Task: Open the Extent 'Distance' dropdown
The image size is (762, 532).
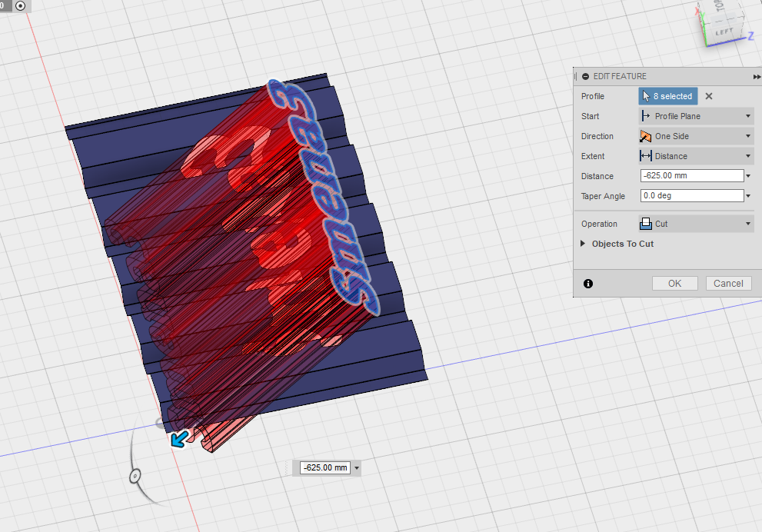Action: 696,156
